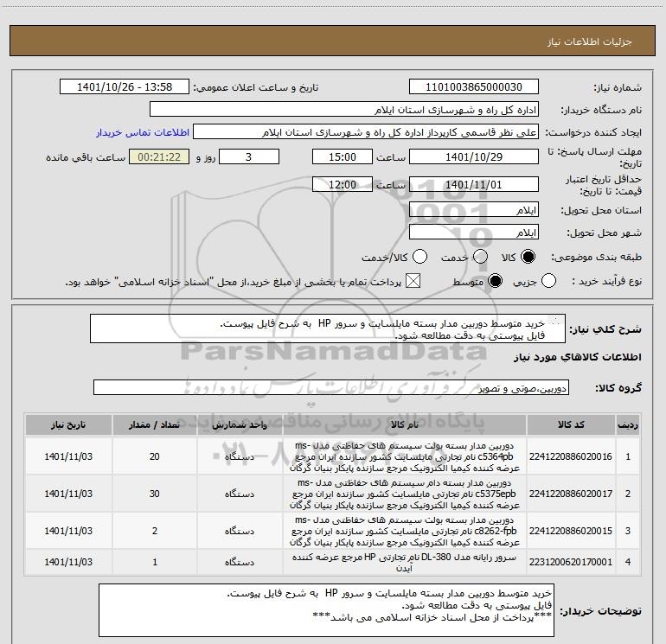This screenshot has width=666, height=644.
Task: Click quantity 1 in row 4
Action: click(155, 562)
